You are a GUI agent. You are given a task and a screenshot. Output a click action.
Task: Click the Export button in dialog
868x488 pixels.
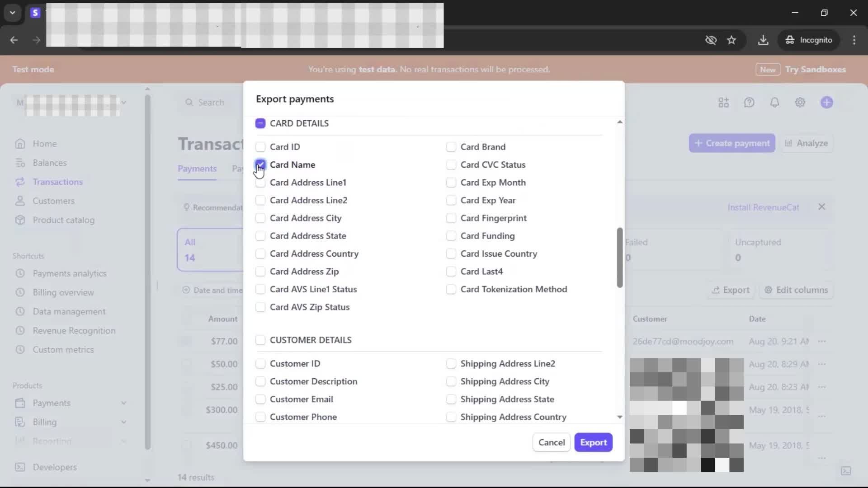tap(593, 442)
